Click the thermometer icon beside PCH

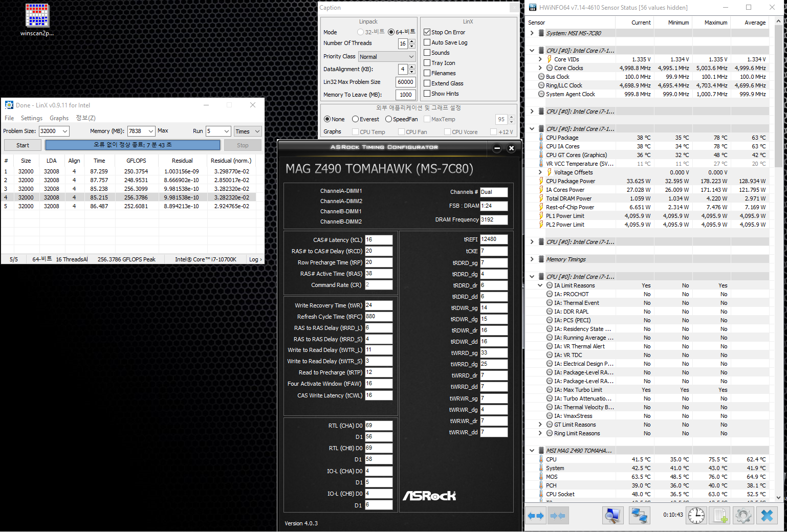[541, 485]
